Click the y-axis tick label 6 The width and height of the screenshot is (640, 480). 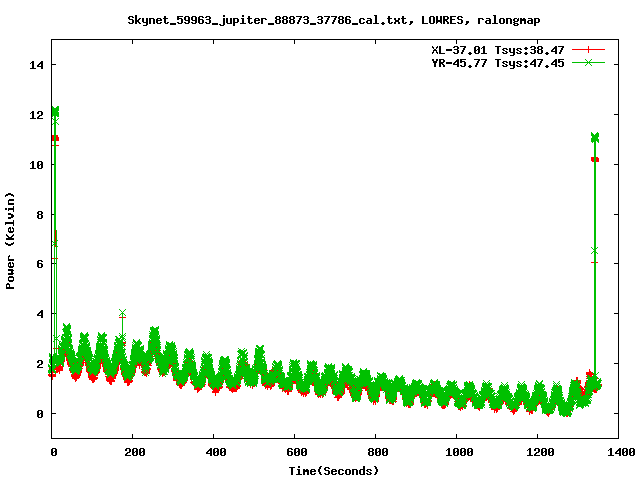[x=40, y=264]
